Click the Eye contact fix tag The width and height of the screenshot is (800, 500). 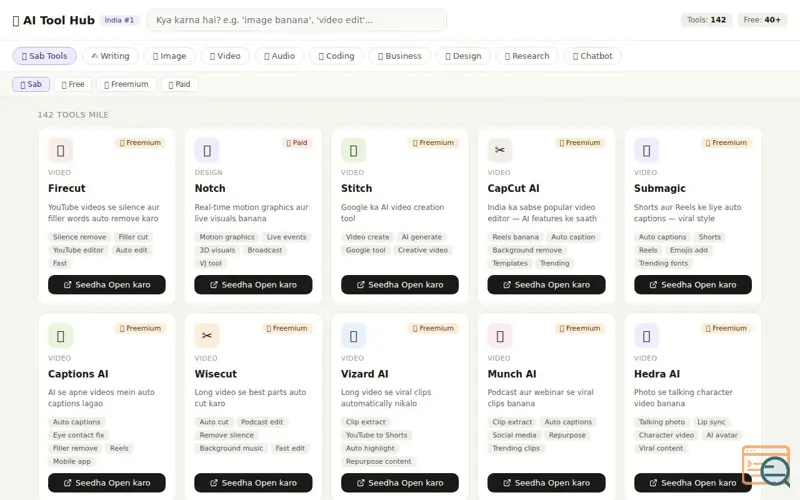78,435
